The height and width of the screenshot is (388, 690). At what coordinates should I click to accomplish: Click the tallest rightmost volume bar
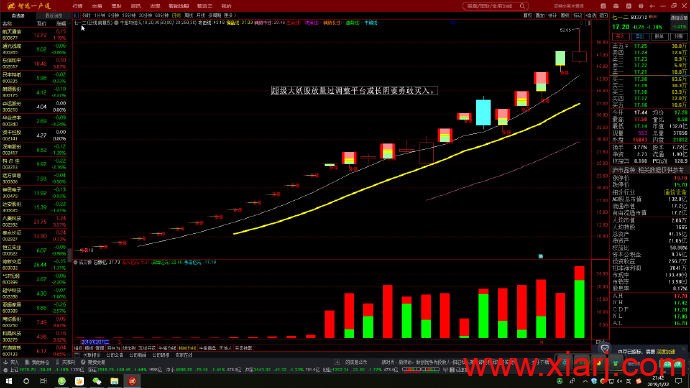tap(580, 302)
